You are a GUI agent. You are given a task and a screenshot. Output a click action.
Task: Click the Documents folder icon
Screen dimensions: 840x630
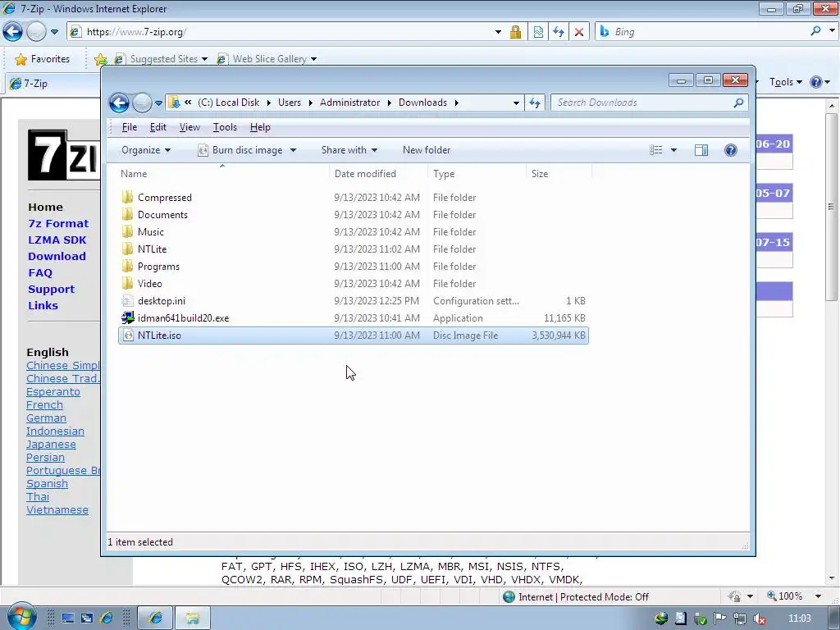127,214
